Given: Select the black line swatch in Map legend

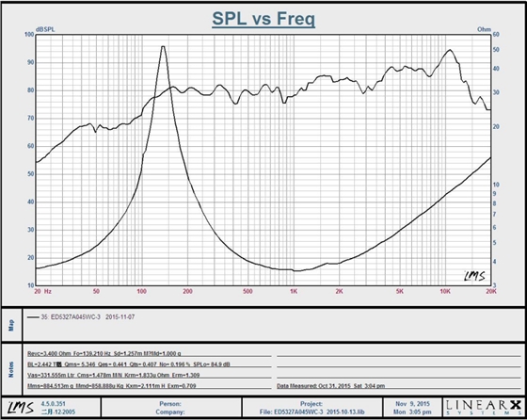Looking at the screenshot, I should (x=33, y=317).
